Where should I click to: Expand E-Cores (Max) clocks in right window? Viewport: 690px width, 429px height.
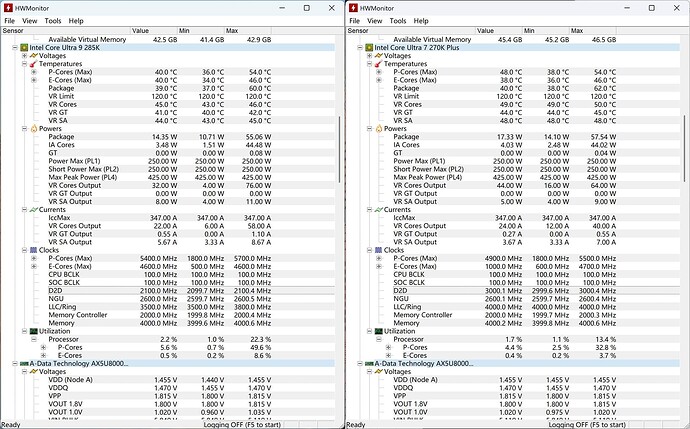[x=379, y=266]
